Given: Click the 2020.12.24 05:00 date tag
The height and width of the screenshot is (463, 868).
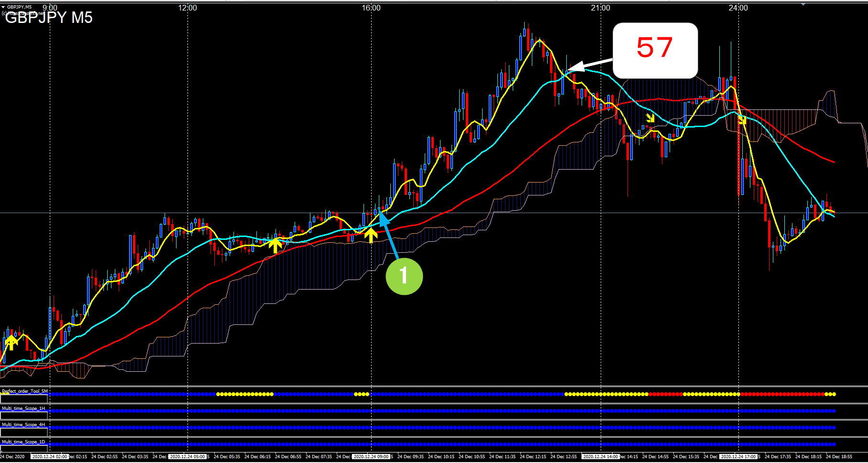Looking at the screenshot, I should [187, 457].
